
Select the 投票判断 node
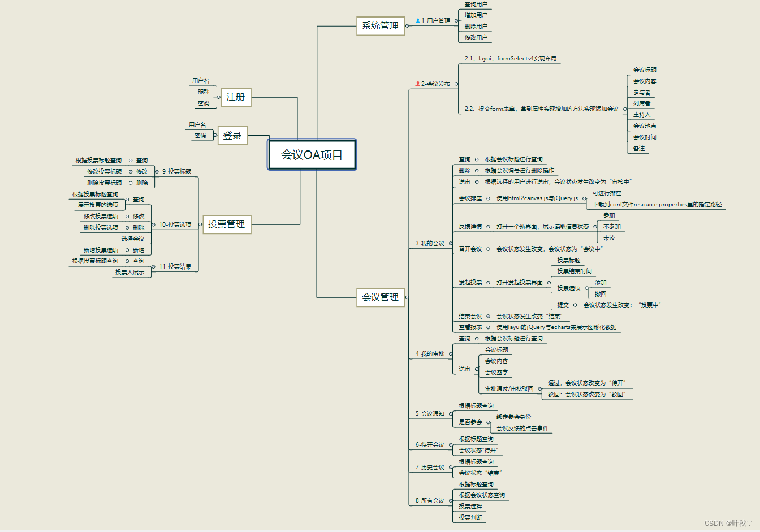tap(470, 518)
